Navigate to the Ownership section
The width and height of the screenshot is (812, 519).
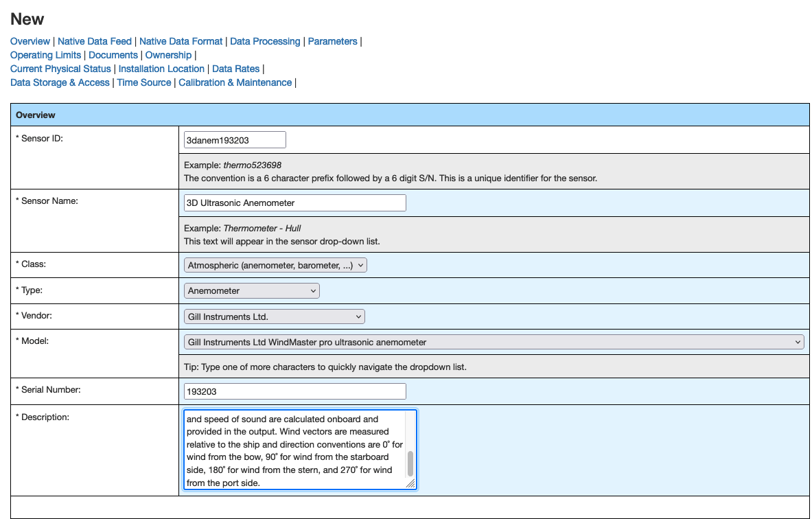coord(168,55)
